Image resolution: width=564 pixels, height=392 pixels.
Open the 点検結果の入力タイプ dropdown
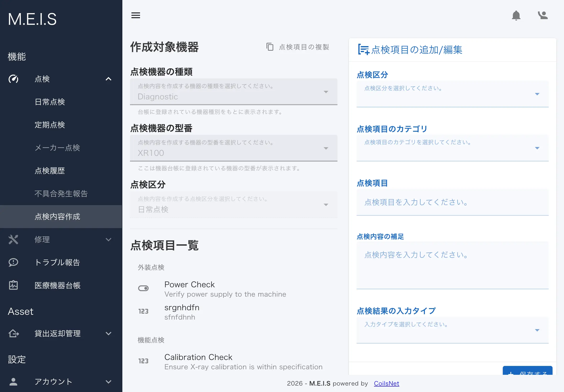pyautogui.click(x=452, y=330)
